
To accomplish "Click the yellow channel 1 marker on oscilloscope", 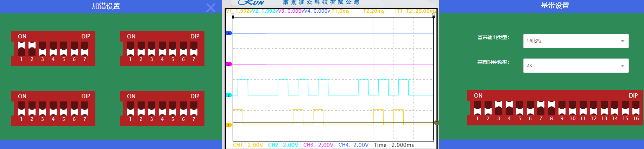I will coord(228,125).
